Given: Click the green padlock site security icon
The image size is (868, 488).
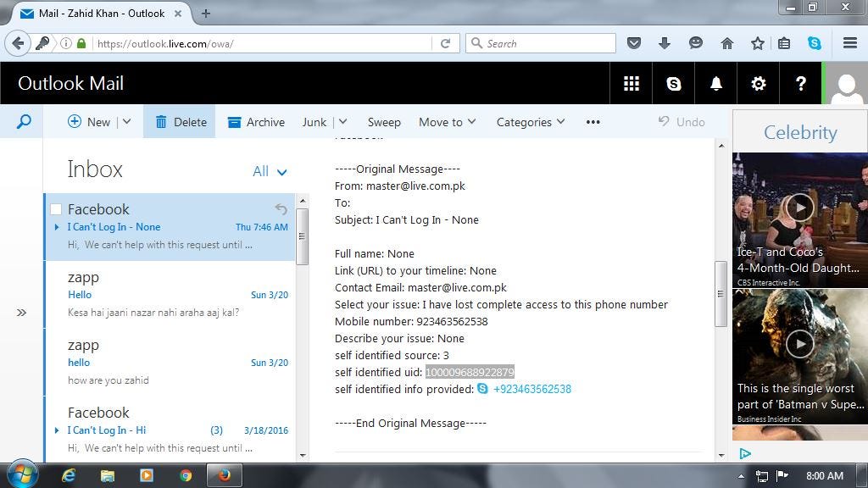Looking at the screenshot, I should click(81, 43).
